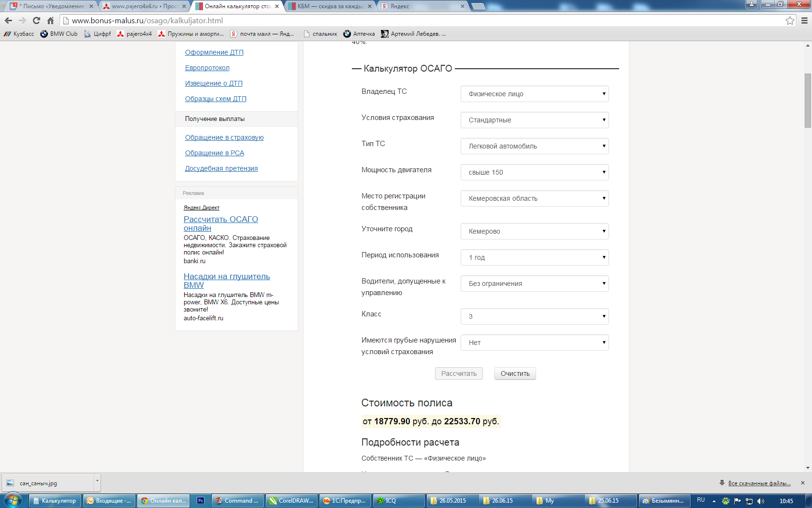
Task: Open the Европротокол link
Action: 207,68
